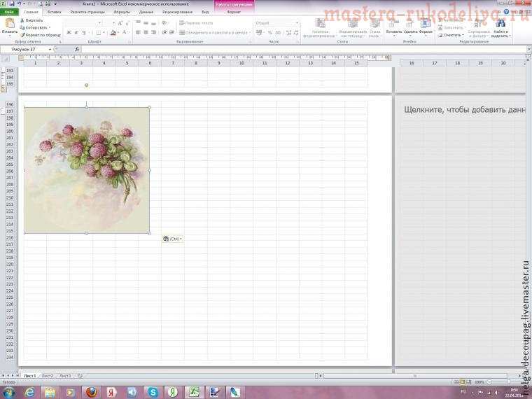The image size is (532, 399).
Task: Click Delete cells (Удалить) in Cells group
Action: coord(410,27)
